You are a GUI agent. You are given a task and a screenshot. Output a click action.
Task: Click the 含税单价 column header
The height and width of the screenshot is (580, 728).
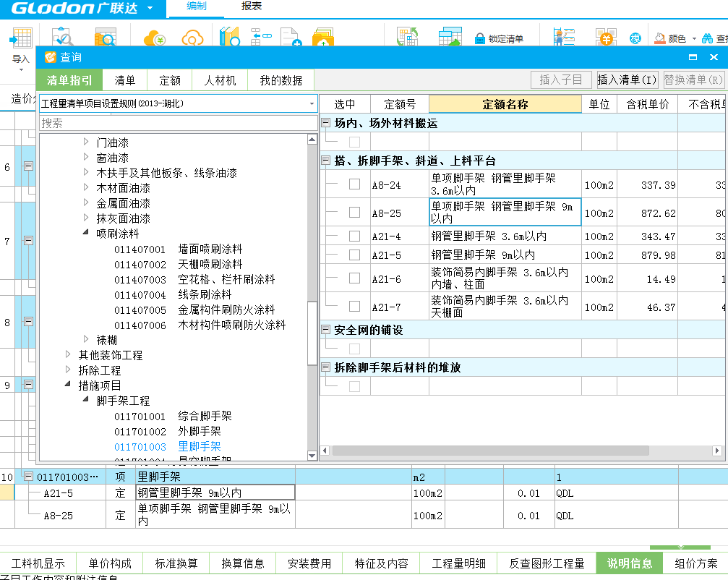[647, 104]
